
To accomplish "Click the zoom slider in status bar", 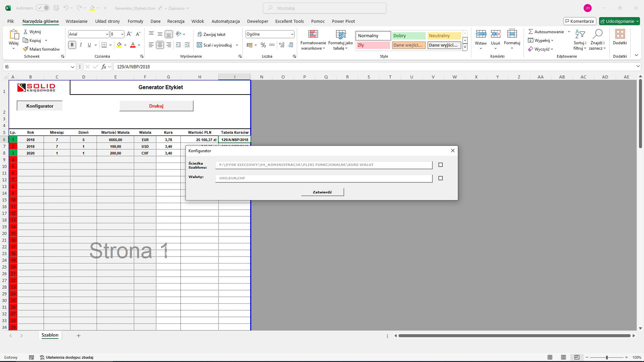I will (x=607, y=357).
